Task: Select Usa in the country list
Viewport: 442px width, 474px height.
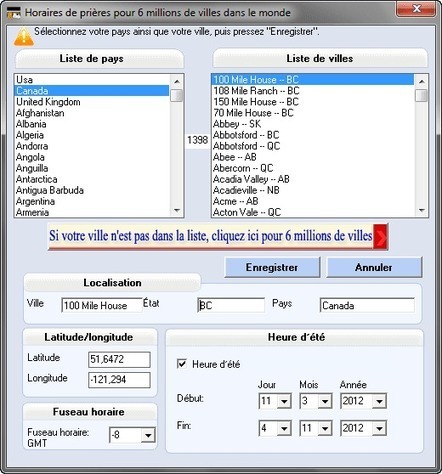Action: pos(92,80)
